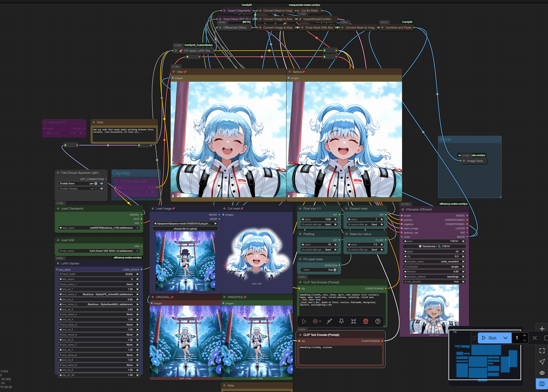The height and width of the screenshot is (392, 548).
Task: Open sampler_name dropdown in KSampler
Action: pos(434,261)
